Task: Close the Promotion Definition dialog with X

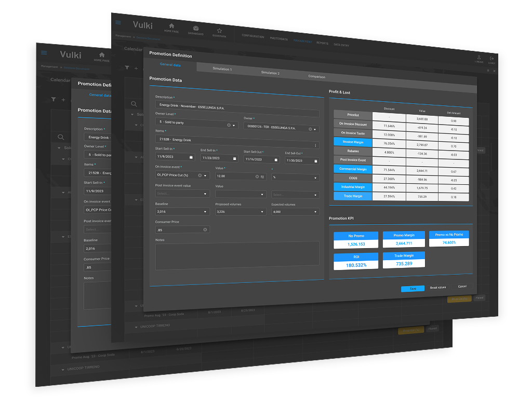Action: pyautogui.click(x=495, y=71)
